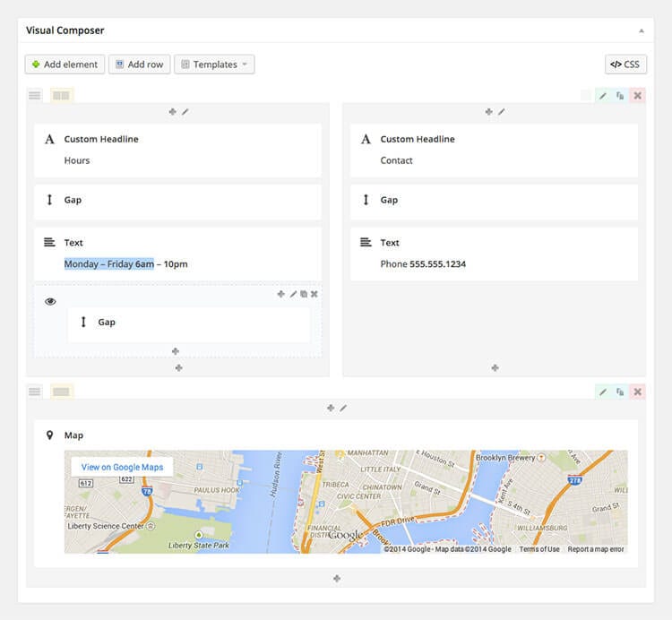Open the CSS editor button

(x=625, y=65)
